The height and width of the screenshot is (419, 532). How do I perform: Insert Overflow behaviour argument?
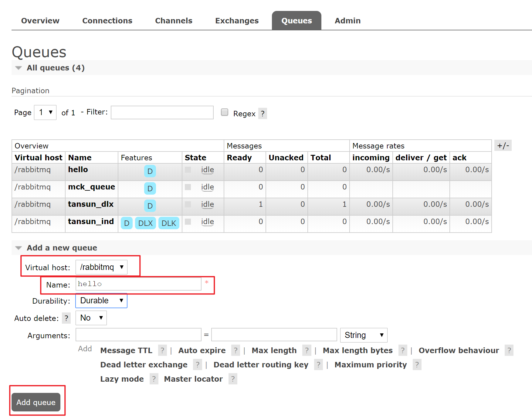(x=459, y=350)
